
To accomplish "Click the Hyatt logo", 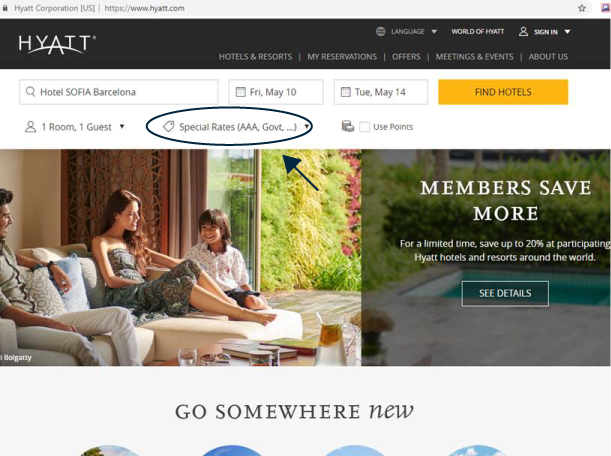I will (57, 44).
